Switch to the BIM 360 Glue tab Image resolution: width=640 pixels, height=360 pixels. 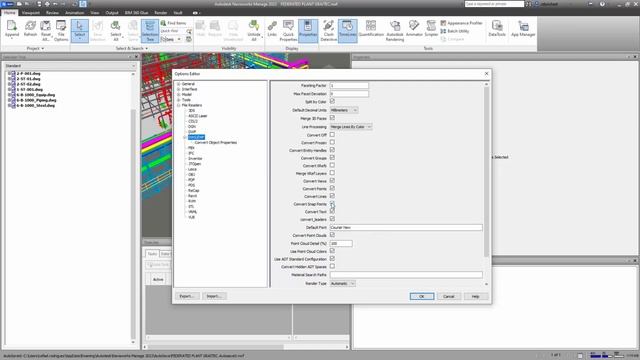136,13
